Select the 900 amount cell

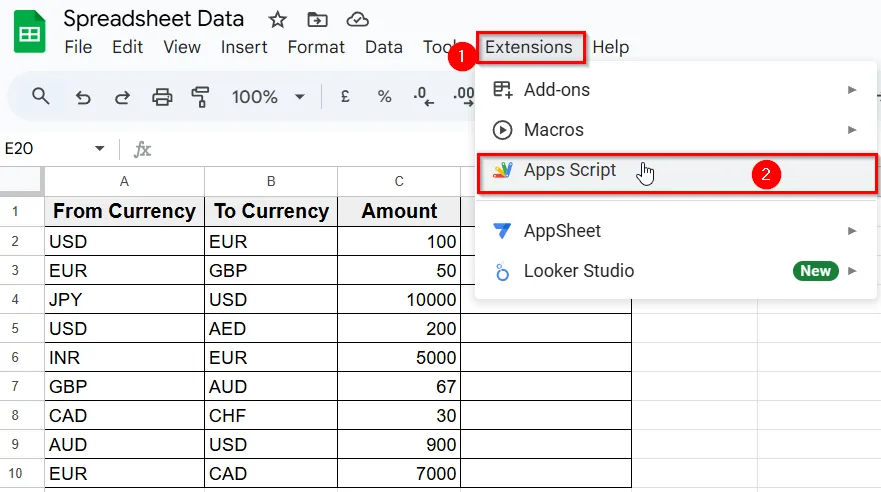399,444
